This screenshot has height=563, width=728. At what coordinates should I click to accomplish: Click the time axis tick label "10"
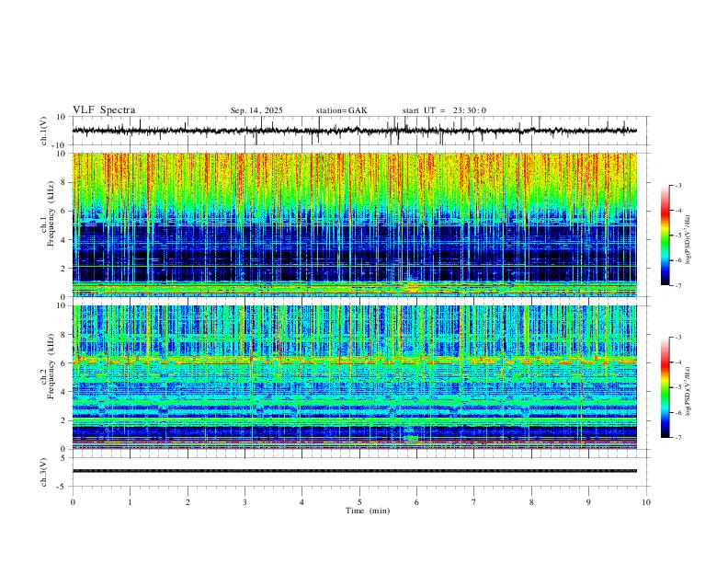point(646,502)
